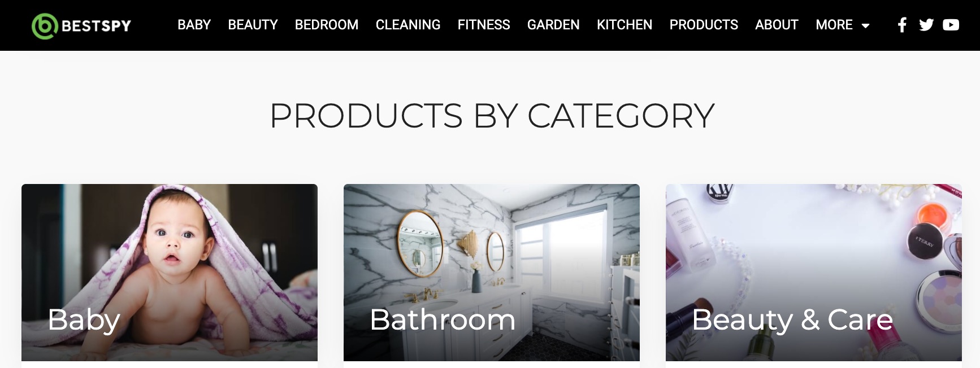Click the BESTSPY wordmark text
Screen dimensions: 980x368
click(96, 26)
